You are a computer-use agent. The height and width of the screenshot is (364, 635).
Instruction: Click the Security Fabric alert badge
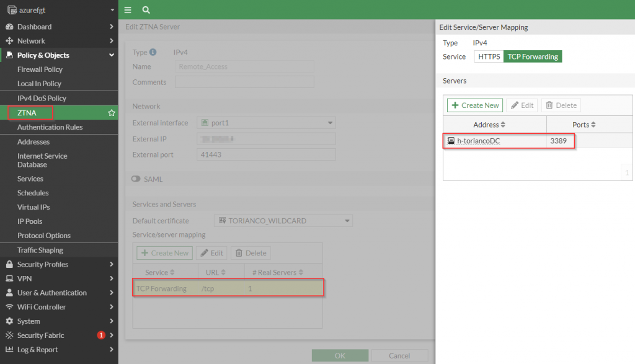[x=101, y=335]
